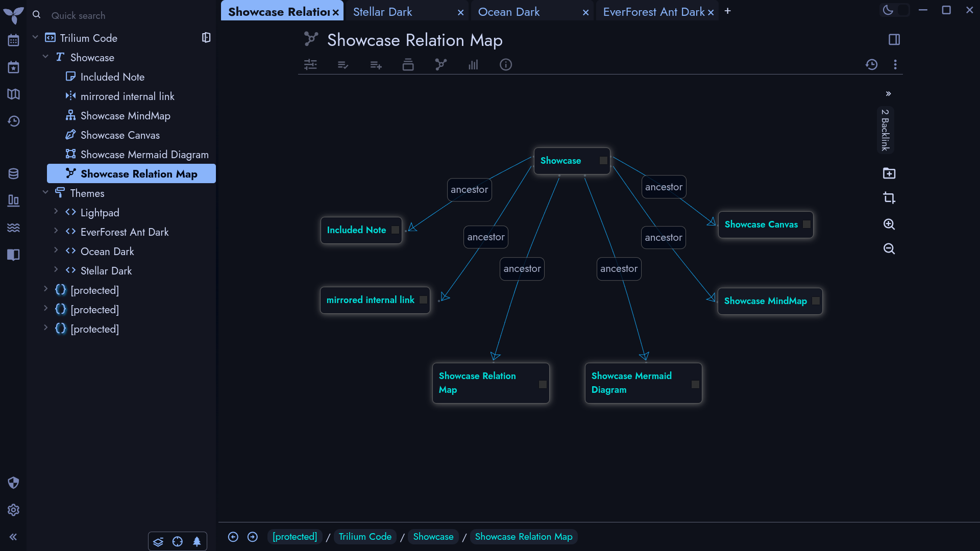Select the Included Note map node
The height and width of the screenshot is (551, 980).
point(361,230)
